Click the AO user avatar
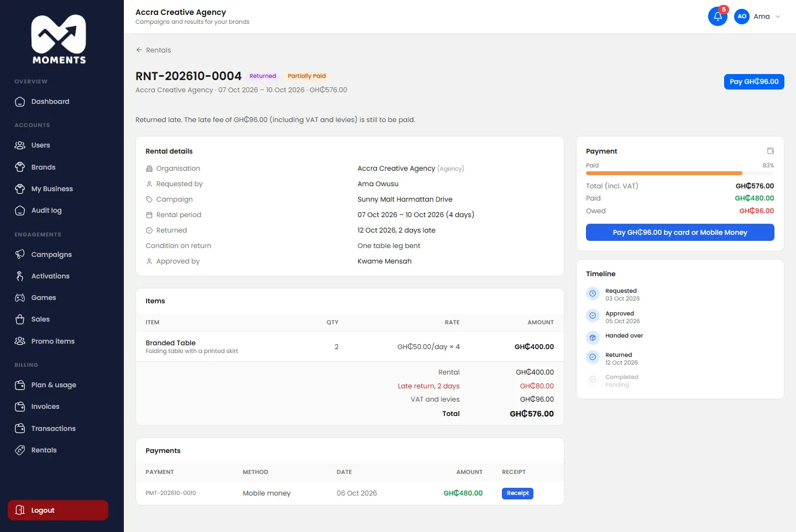 click(x=742, y=17)
